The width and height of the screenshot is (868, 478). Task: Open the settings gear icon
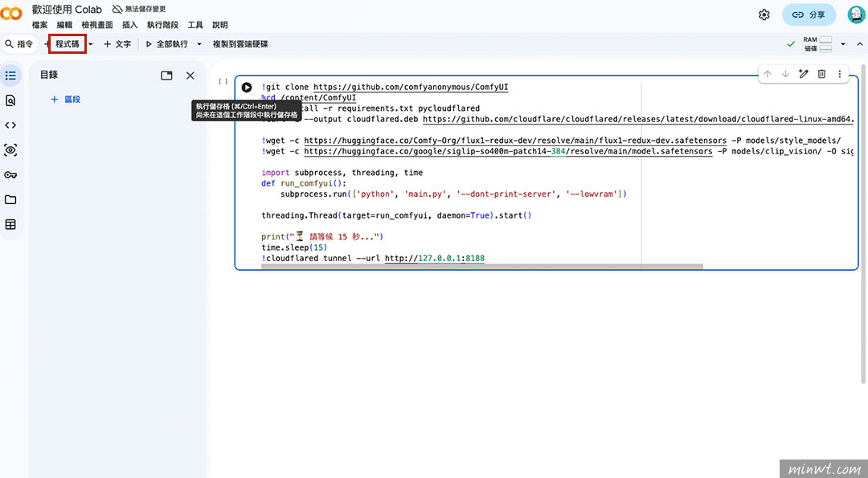(x=764, y=14)
